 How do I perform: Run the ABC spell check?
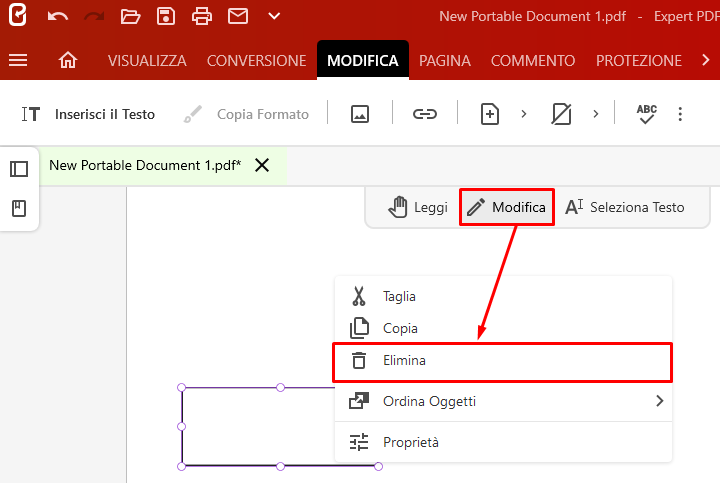coord(647,114)
